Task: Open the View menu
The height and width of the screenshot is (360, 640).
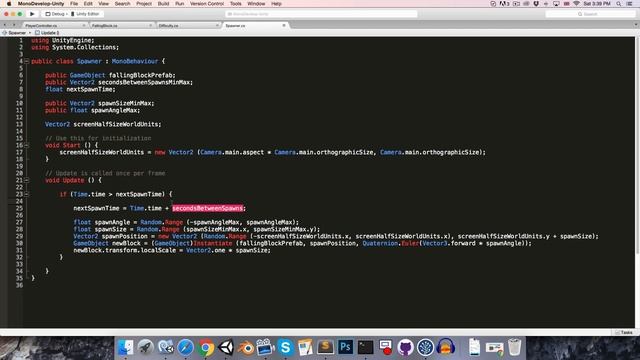Action: (104, 4)
